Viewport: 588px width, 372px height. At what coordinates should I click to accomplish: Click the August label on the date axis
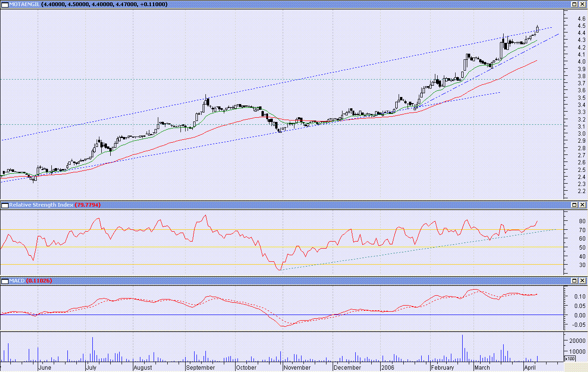coord(143,368)
